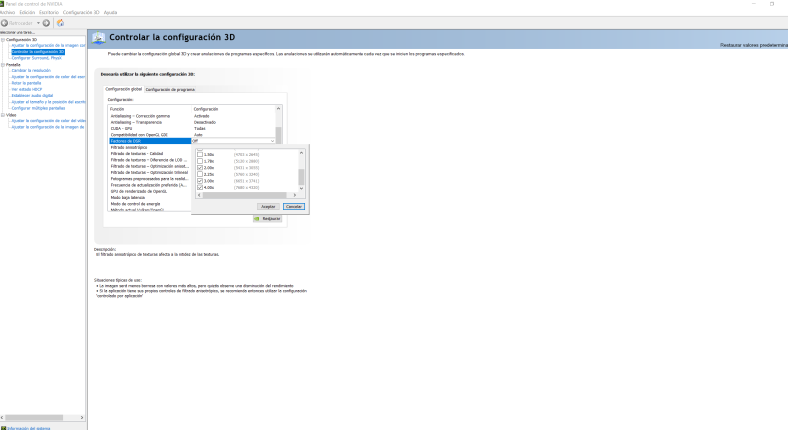Uncheck the 2.00x DSR factor checkbox
788x430 pixels.
tap(200, 167)
